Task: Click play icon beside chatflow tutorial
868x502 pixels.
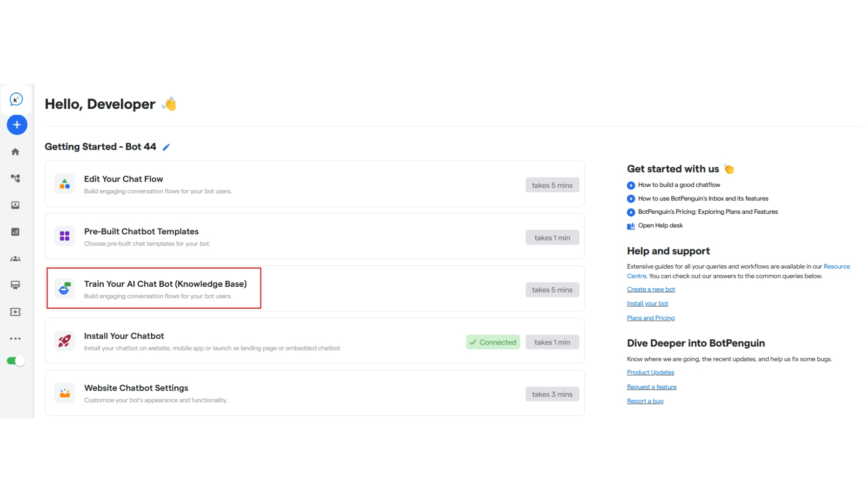Action: pyautogui.click(x=631, y=185)
